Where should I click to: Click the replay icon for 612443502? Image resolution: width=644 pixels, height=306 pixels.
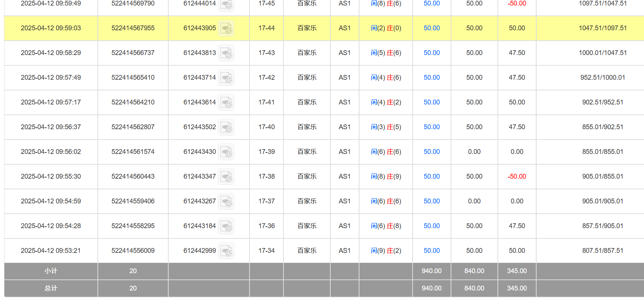click(x=226, y=127)
